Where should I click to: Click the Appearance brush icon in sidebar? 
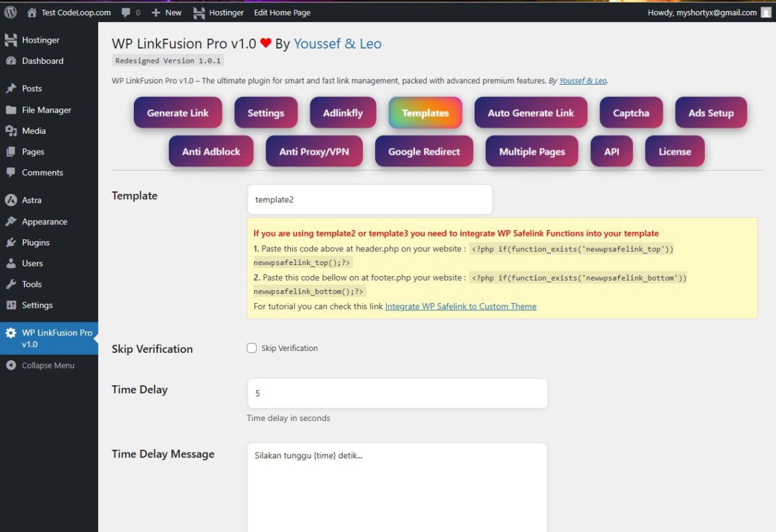tap(11, 222)
